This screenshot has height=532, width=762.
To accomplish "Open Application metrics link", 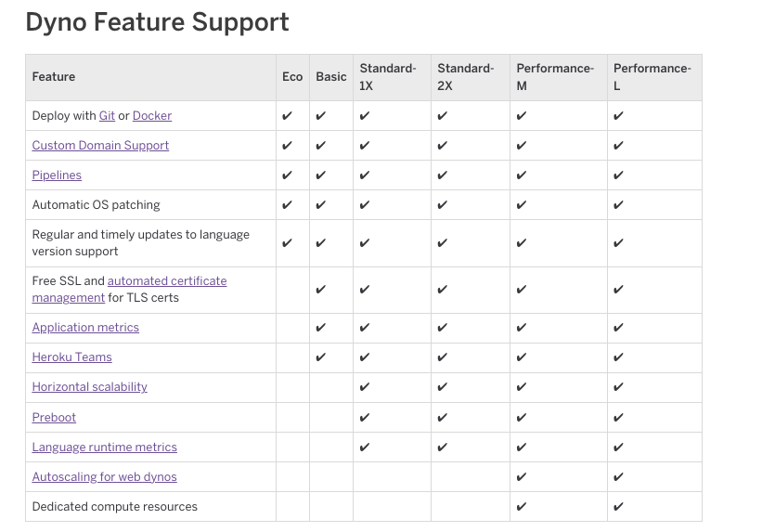I will (85, 327).
